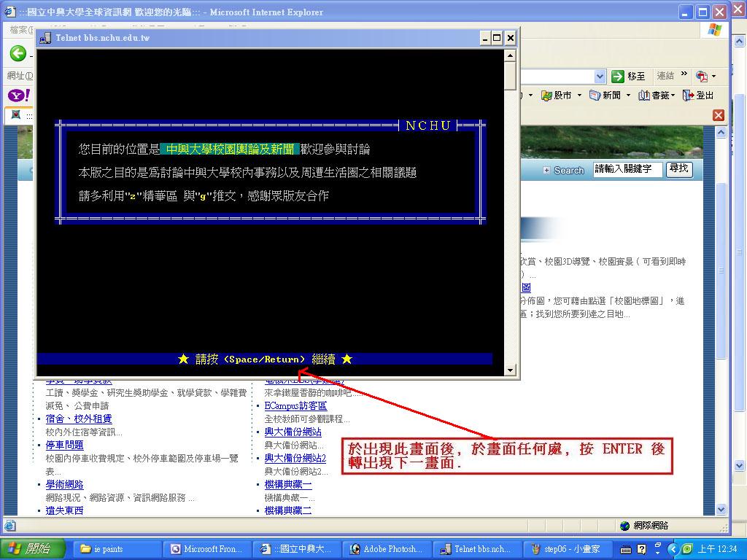Image resolution: width=747 pixels, height=560 pixels.
Task: Click the web page scrollbar up arrow
Action: [721, 133]
